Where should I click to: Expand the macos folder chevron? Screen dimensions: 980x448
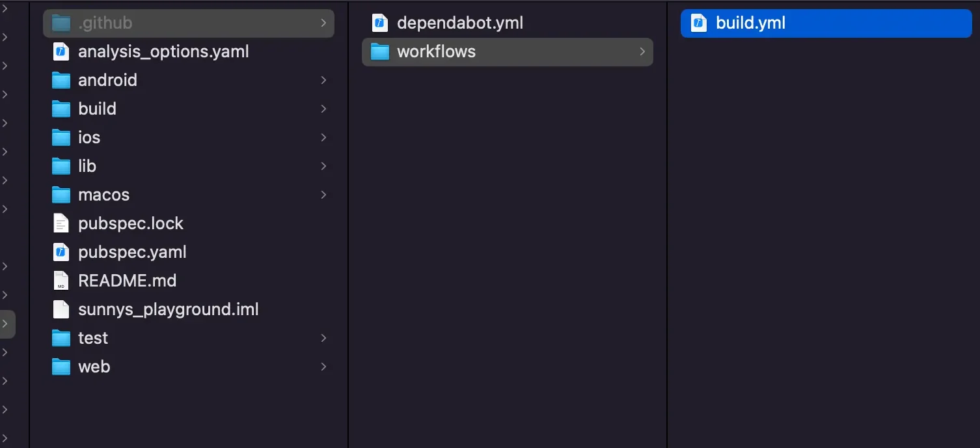[323, 195]
